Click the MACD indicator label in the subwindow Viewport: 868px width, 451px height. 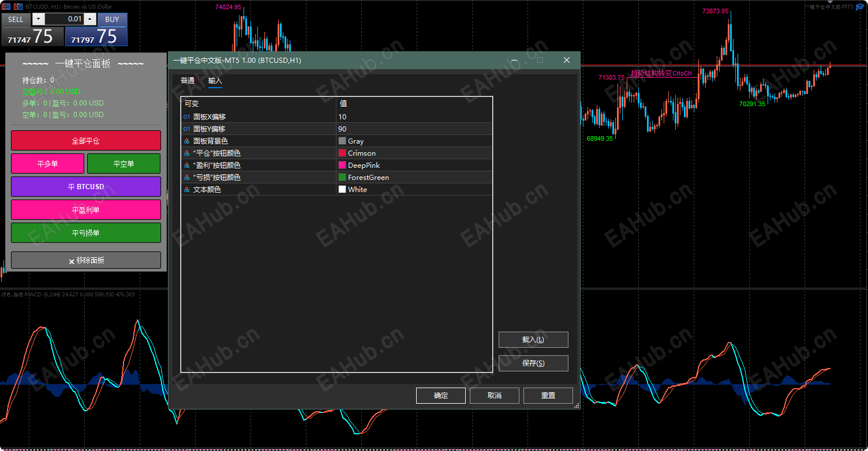coord(68,295)
